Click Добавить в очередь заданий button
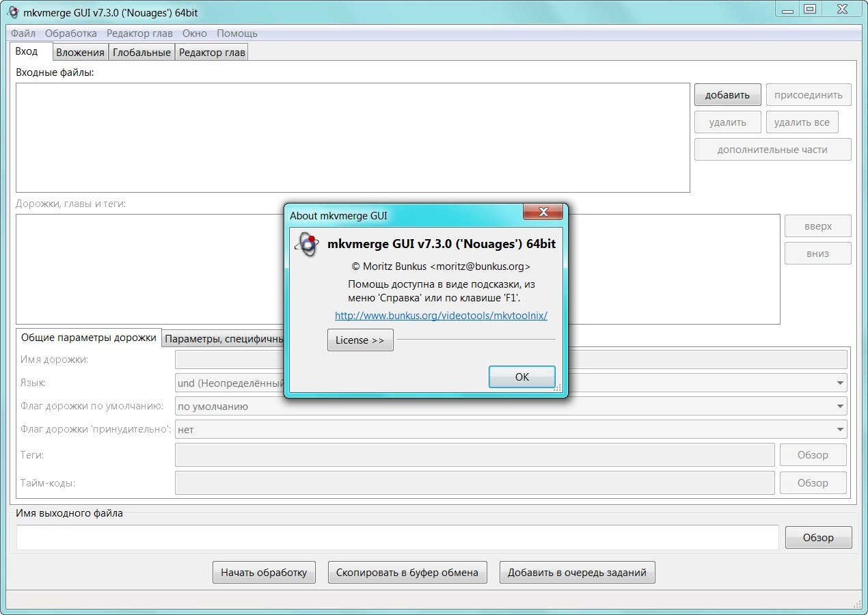Viewport: 868px width, 615px height. tap(577, 573)
